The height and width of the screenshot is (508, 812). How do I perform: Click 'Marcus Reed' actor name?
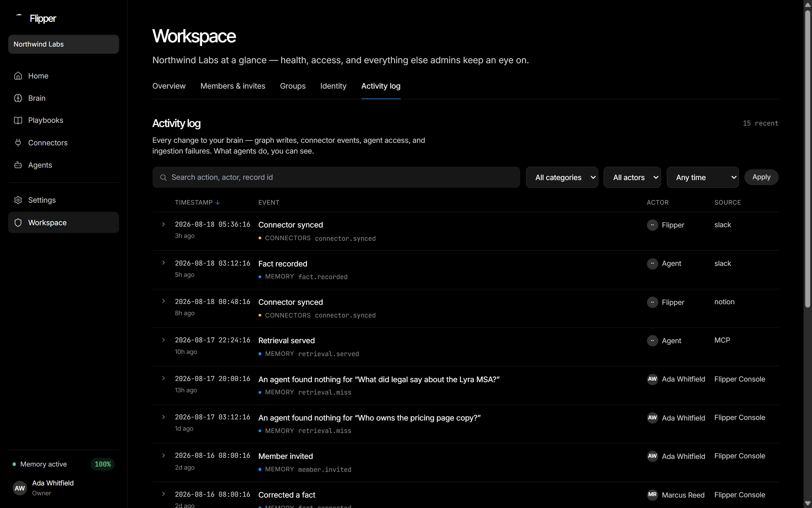pos(683,495)
